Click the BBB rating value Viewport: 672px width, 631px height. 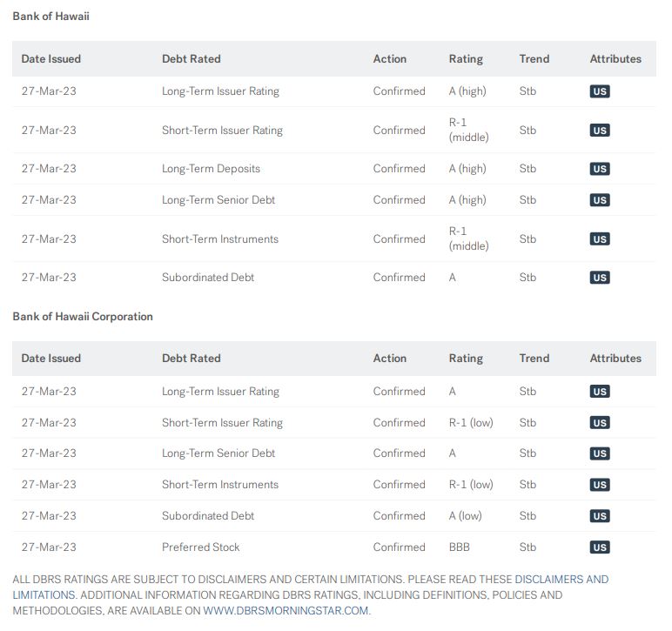point(459,547)
